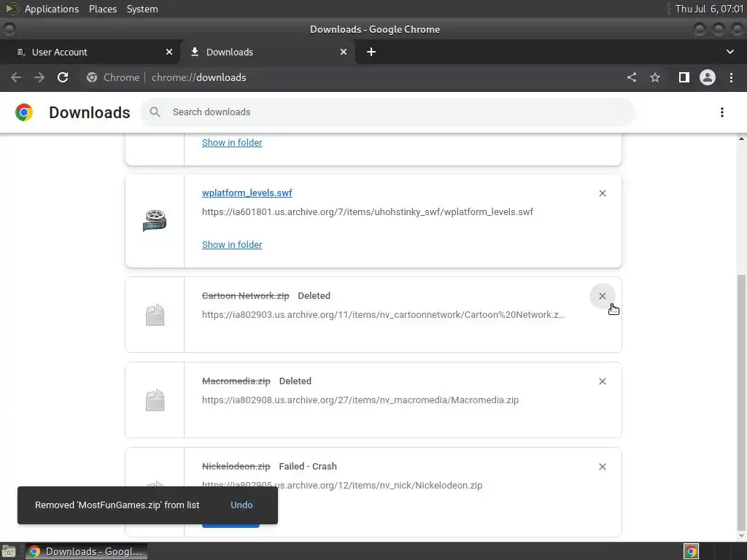Open the Places menu
The width and height of the screenshot is (747, 560).
pos(102,9)
